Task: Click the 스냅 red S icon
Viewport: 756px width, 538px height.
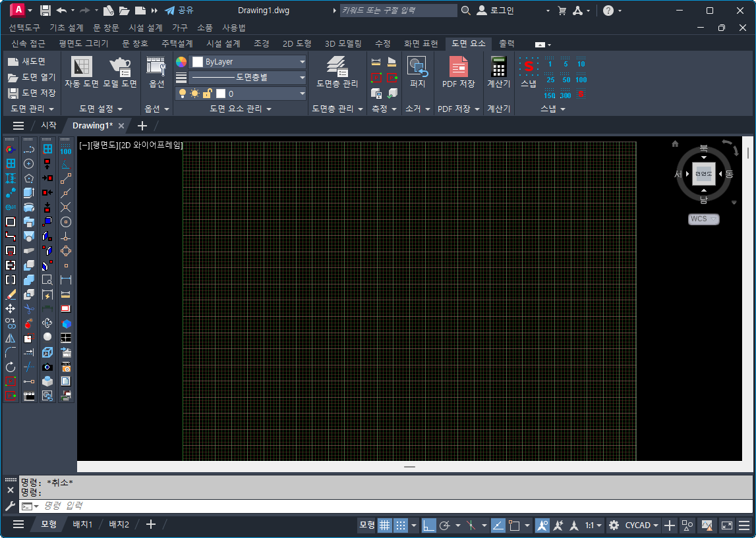Action: coord(529,67)
